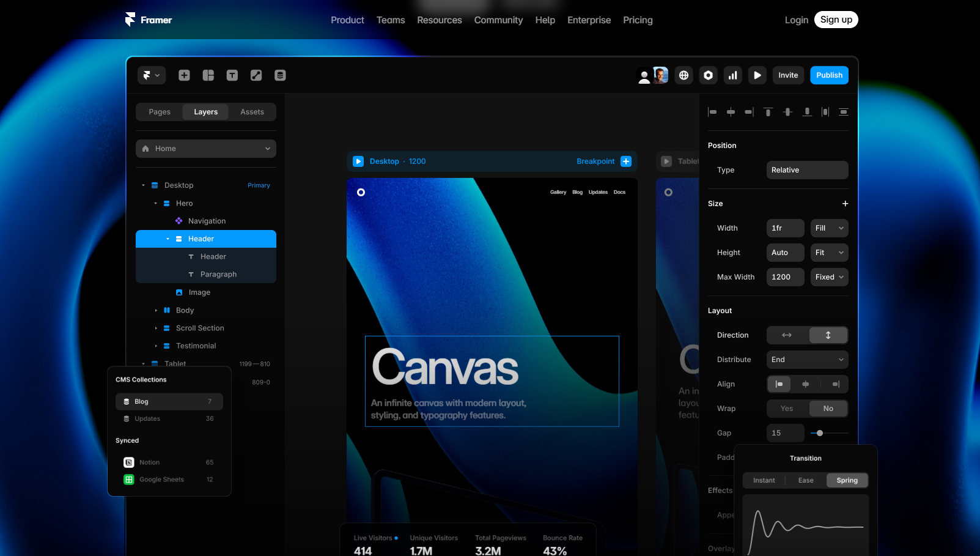This screenshot has height=556, width=980.
Task: Select vertical Direction toggle
Action: pos(828,335)
